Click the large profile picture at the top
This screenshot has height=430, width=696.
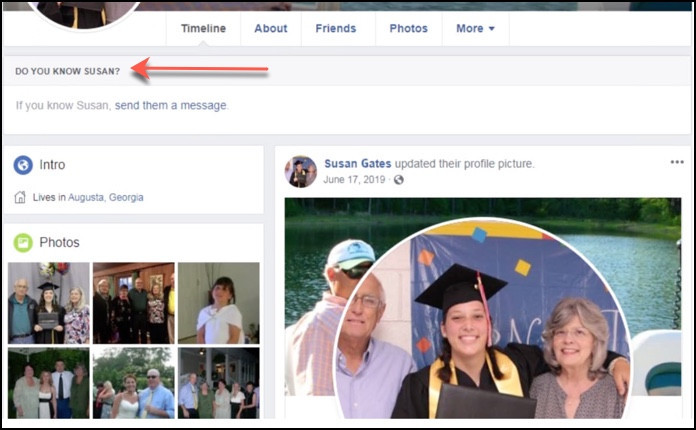(x=83, y=15)
